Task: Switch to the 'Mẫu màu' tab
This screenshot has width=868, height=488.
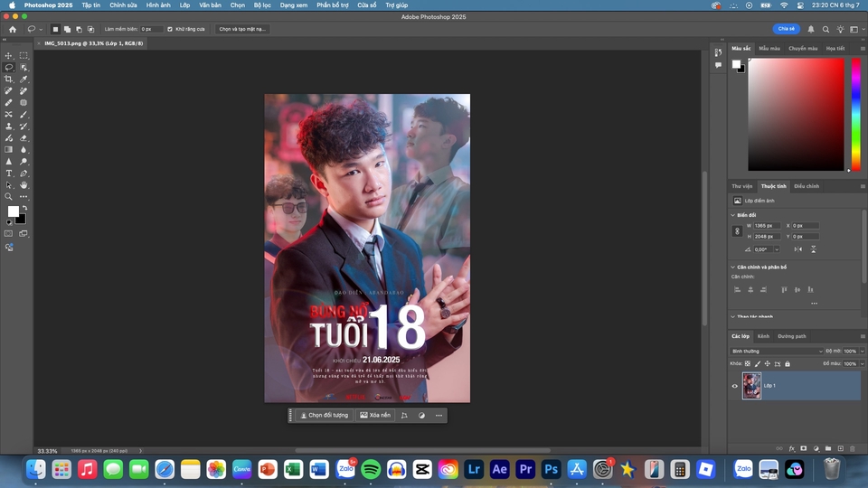Action: pos(769,49)
